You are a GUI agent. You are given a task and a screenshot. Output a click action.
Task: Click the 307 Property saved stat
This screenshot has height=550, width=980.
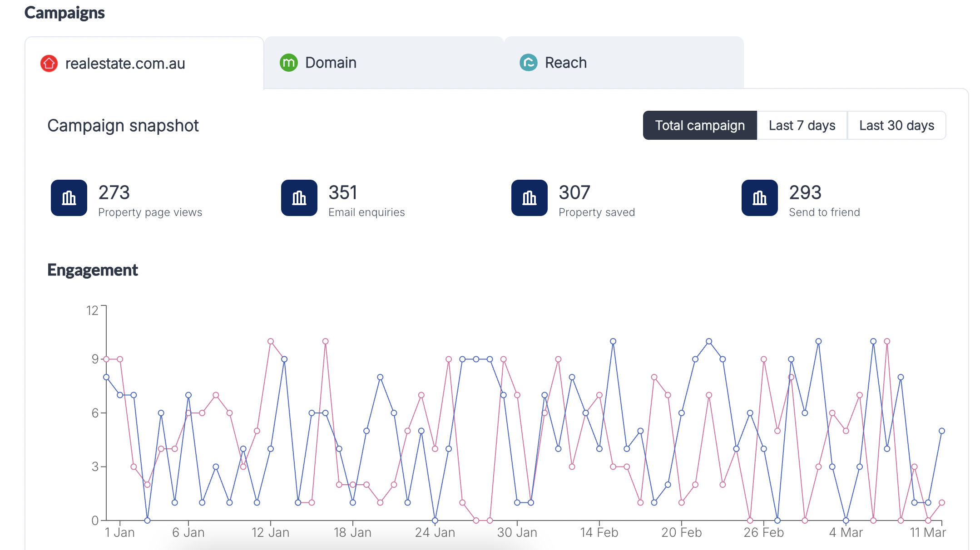tap(597, 200)
